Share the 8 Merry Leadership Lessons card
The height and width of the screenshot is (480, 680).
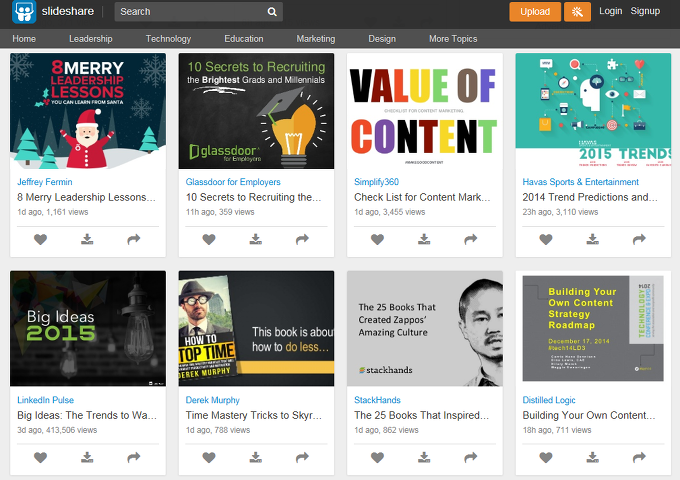pyautogui.click(x=134, y=239)
